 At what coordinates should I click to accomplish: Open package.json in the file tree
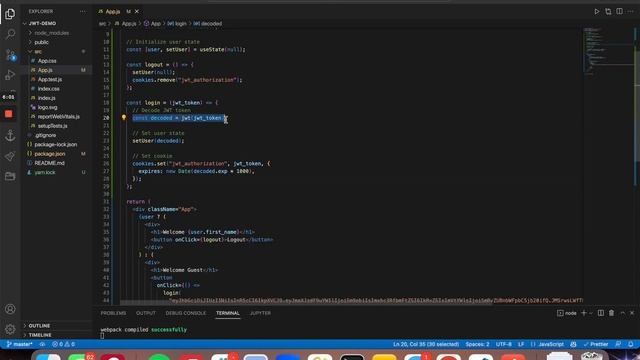click(50, 154)
